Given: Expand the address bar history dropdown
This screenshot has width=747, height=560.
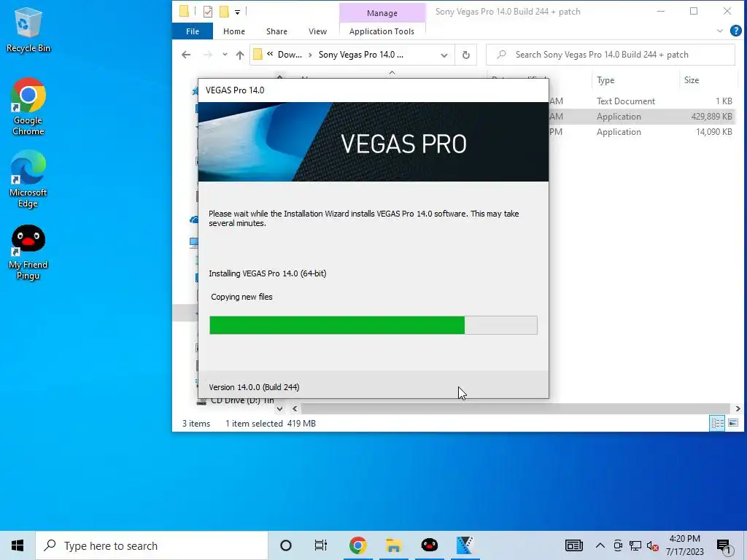Looking at the screenshot, I should pos(444,55).
